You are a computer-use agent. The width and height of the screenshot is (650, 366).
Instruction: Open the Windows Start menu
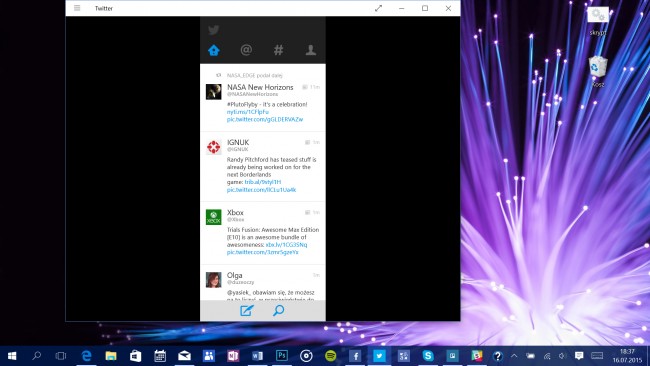[x=12, y=356]
